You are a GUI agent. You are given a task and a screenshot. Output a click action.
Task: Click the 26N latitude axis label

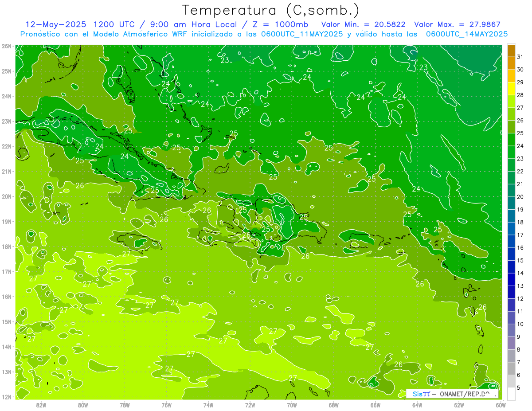click(x=6, y=46)
